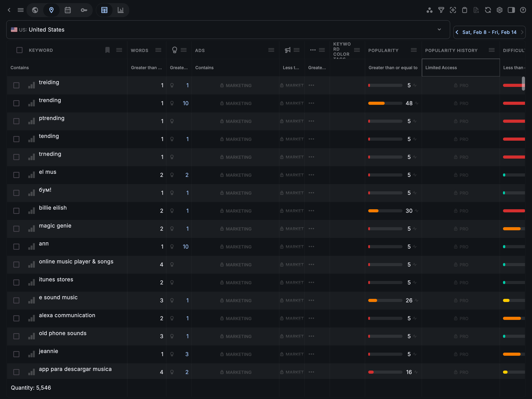Tick the checkbox for 'billie eilish'
This screenshot has height=399, width=532.
[16, 211]
